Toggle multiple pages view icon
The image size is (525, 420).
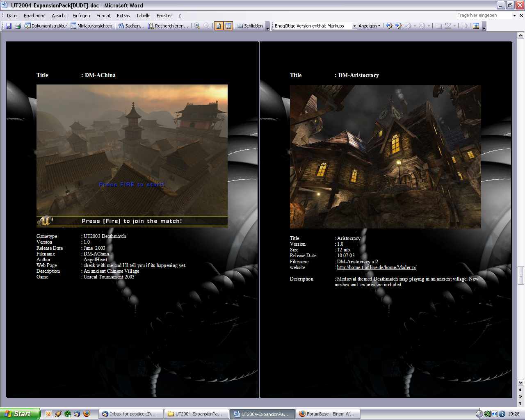[228, 26]
